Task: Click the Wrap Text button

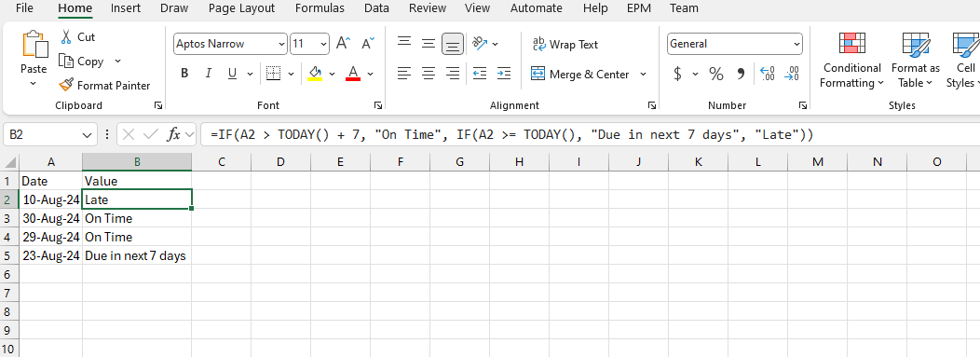Action: 565,45
